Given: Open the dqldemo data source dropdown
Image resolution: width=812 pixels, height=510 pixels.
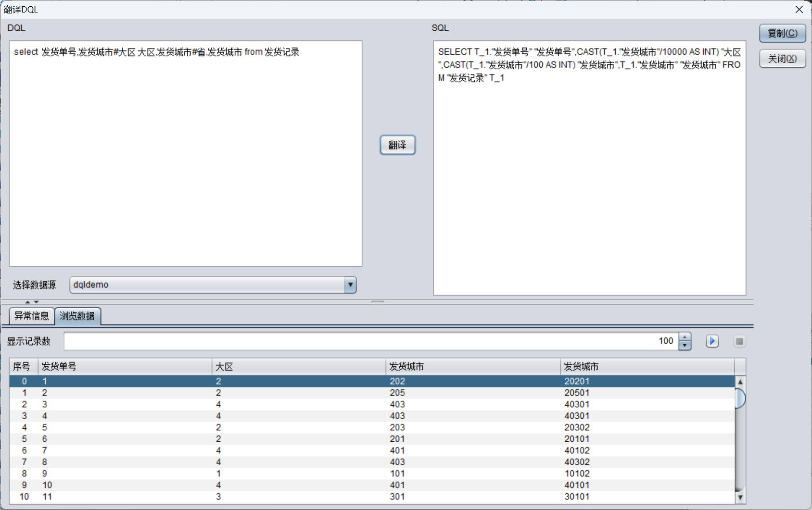Looking at the screenshot, I should click(x=350, y=285).
